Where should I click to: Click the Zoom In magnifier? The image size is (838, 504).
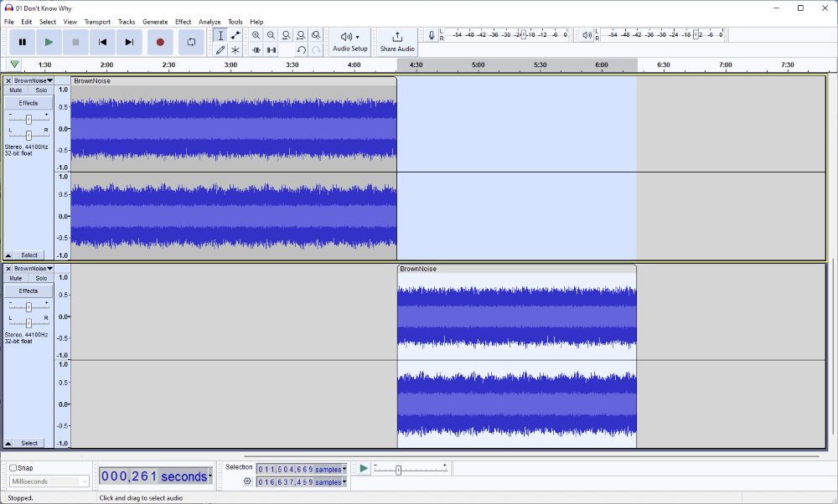(x=256, y=35)
